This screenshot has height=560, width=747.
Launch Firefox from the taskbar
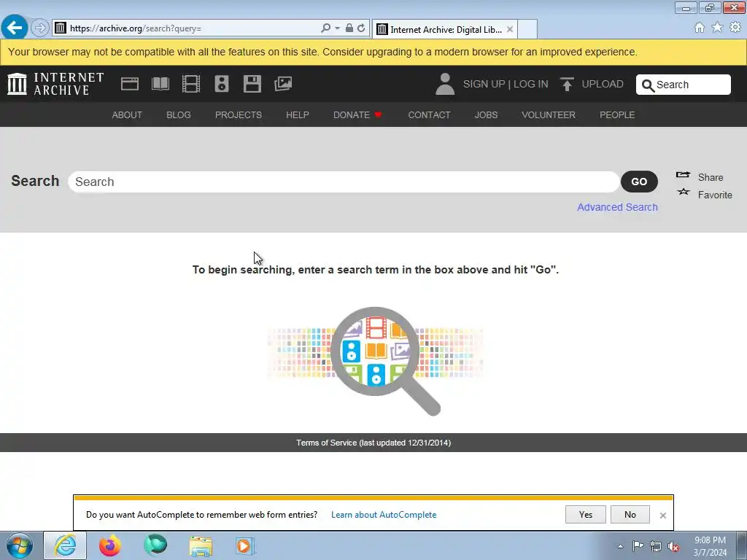pyautogui.click(x=109, y=545)
